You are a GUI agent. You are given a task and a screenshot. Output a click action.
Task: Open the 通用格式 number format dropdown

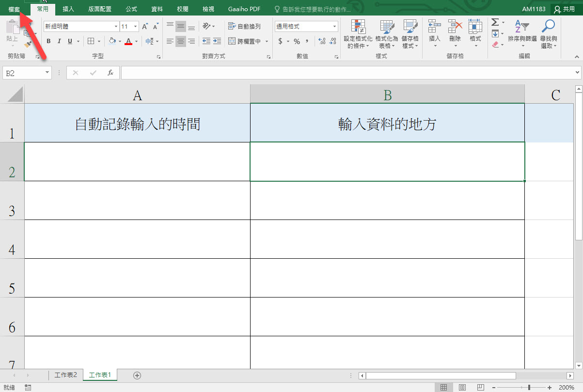[x=334, y=27]
